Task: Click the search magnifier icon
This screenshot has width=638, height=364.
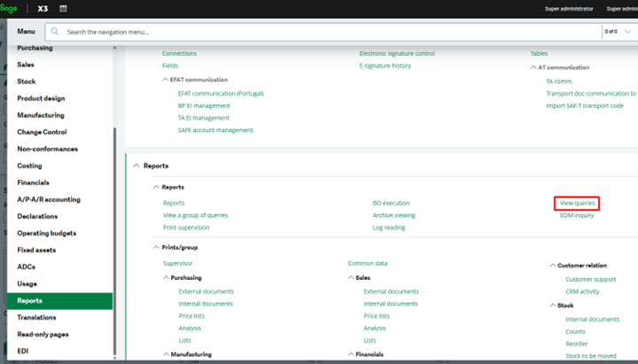Action: click(x=54, y=31)
